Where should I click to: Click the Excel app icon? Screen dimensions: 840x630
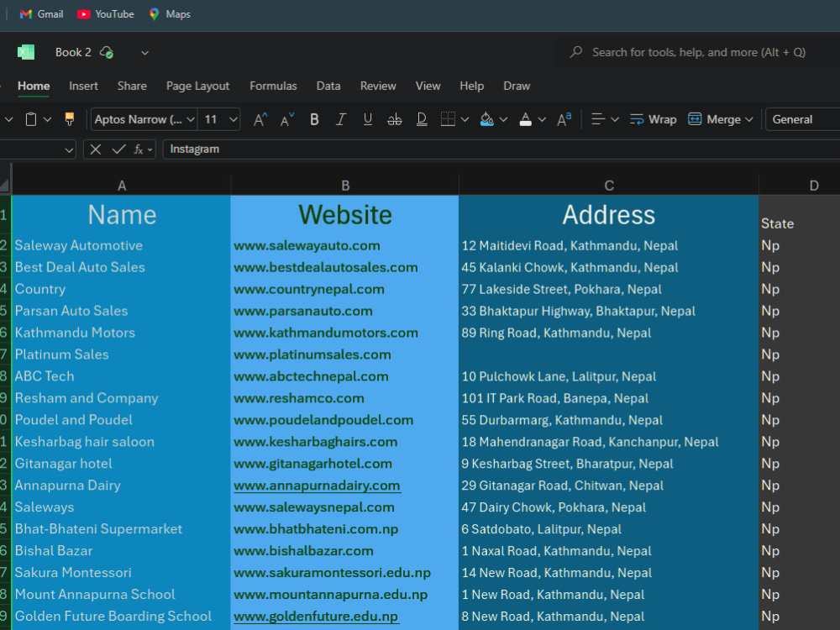(26, 52)
